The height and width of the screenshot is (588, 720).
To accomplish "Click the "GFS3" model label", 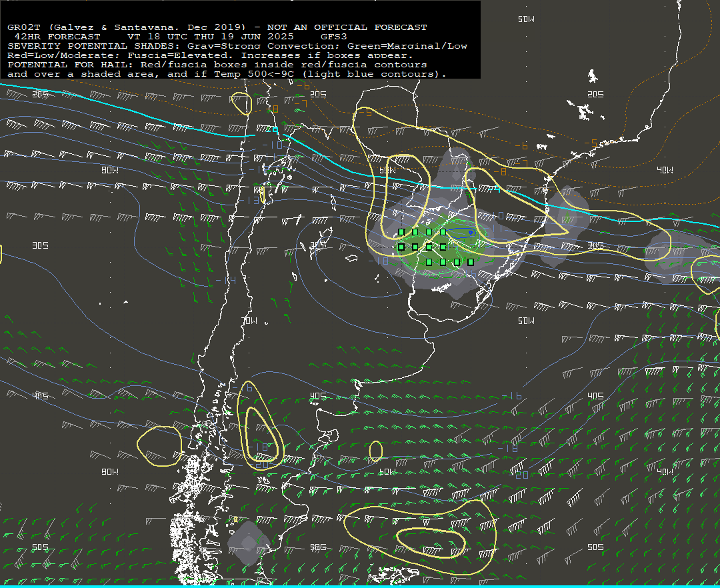I will click(334, 37).
